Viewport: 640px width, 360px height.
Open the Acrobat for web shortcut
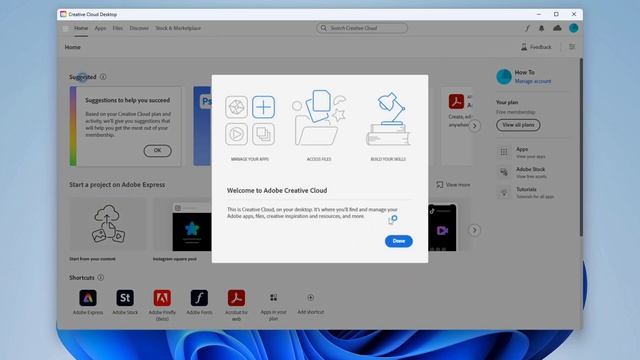[x=236, y=298]
